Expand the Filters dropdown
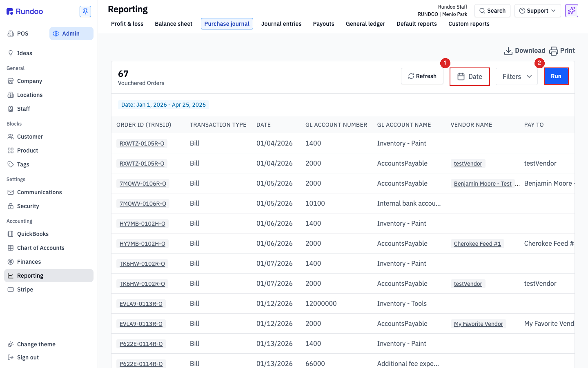Viewport: 588px width, 368px height. pos(517,76)
